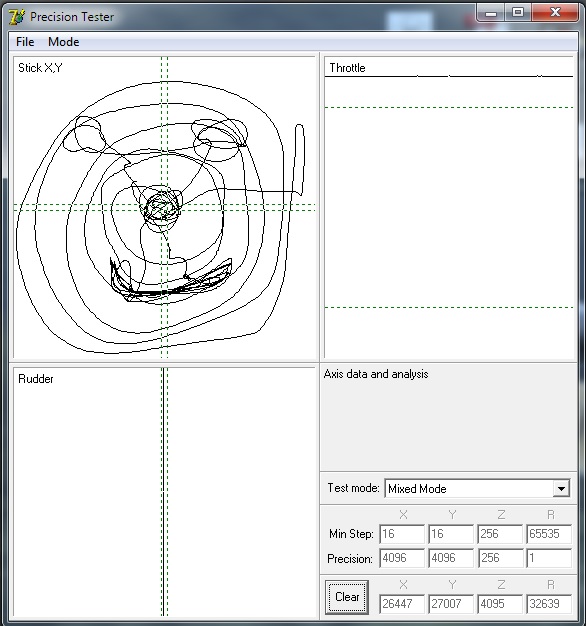The width and height of the screenshot is (586, 626).
Task: Click the Rudder position indicator line
Action: (x=163, y=492)
